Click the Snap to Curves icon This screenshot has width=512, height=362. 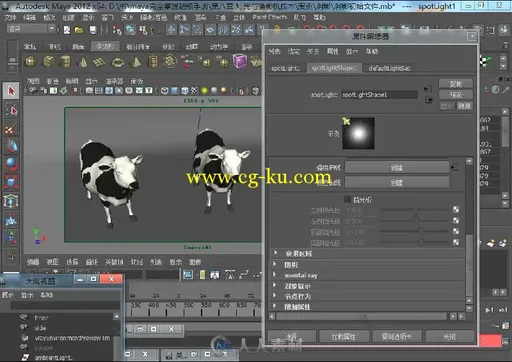click(x=184, y=30)
